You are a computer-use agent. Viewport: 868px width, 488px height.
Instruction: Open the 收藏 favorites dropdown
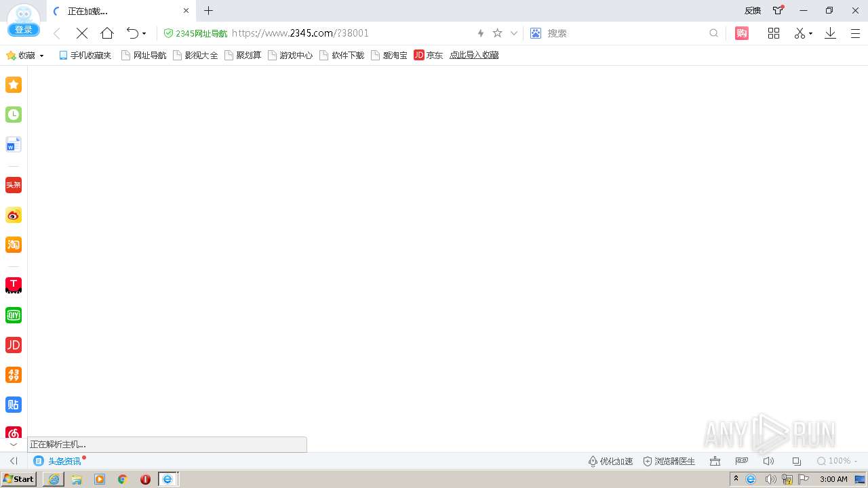click(25, 56)
